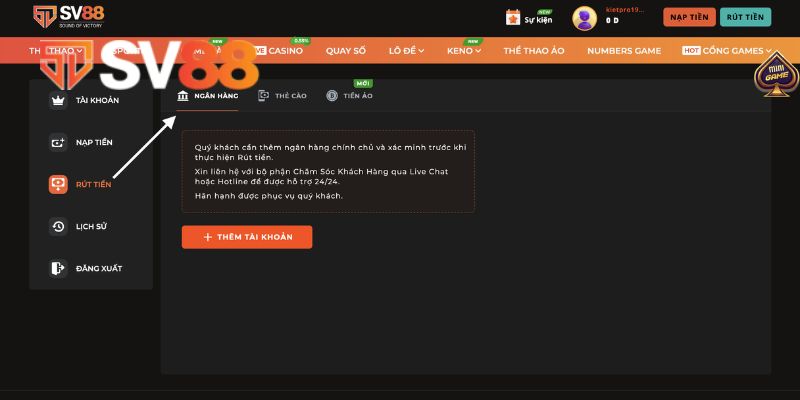The width and height of the screenshot is (800, 400).
Task: Expand the Keno dropdown menu
Action: 464,51
